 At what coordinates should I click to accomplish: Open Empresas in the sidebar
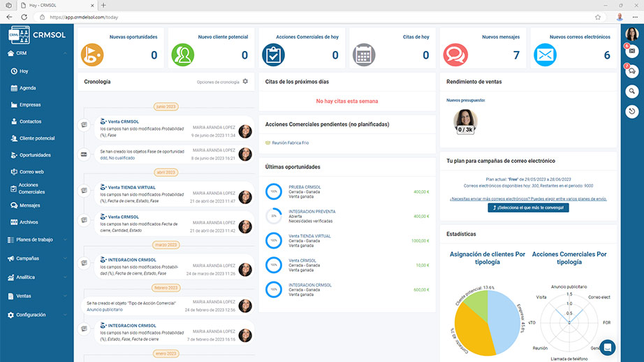point(29,105)
